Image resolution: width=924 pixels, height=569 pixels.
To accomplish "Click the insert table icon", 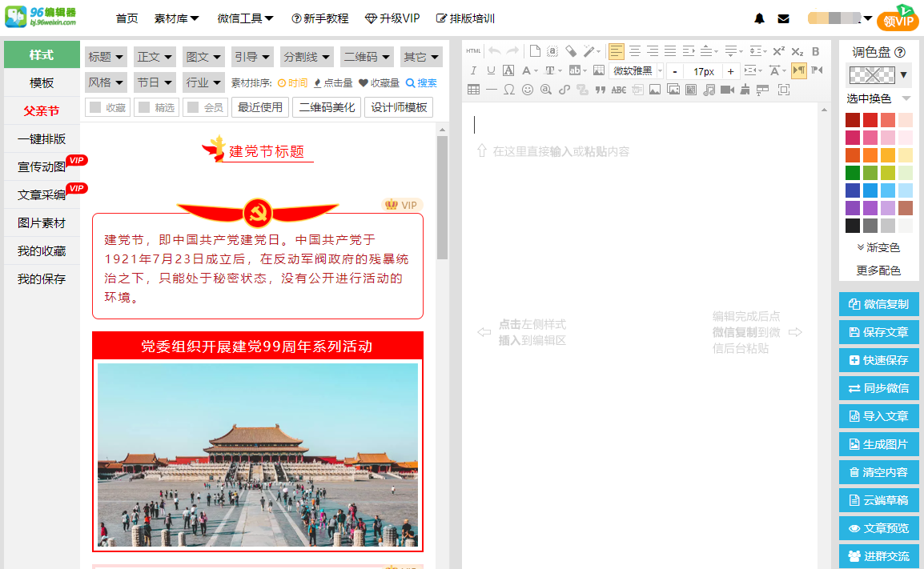I will pyautogui.click(x=472, y=89).
